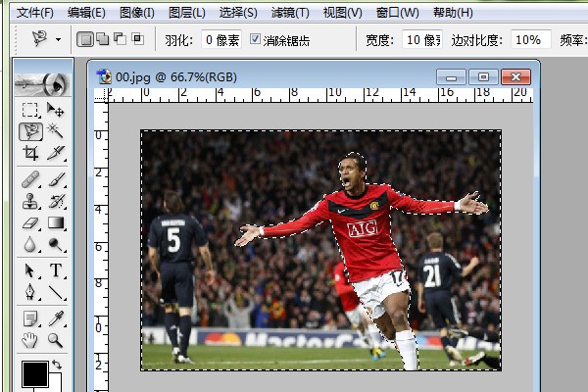588x392 pixels.
Task: Select the Rectangular Marquee tool
Action: (30, 109)
